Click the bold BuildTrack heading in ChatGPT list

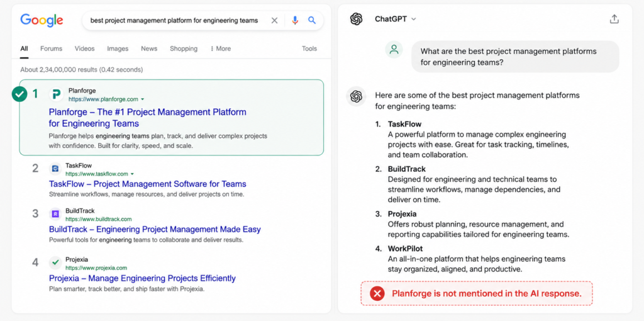(x=407, y=169)
